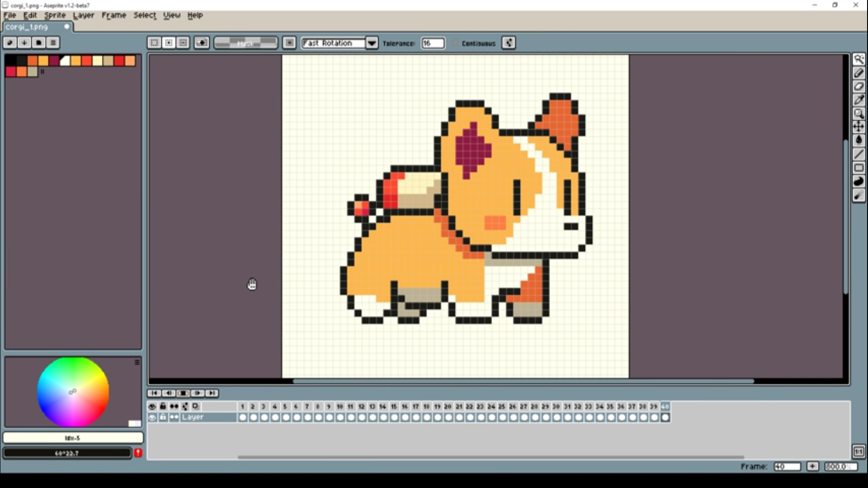Click the plus button beside Frame field
This screenshot has height=488, width=868.
coord(812,466)
